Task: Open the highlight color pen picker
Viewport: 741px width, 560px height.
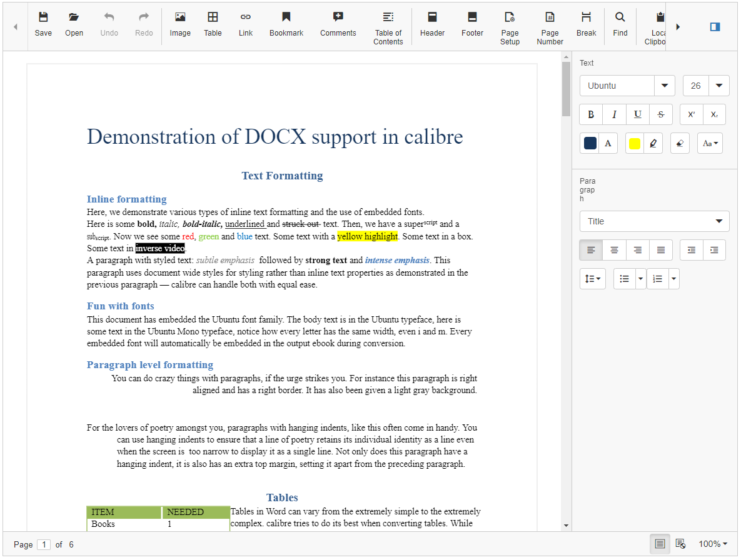Action: point(653,144)
